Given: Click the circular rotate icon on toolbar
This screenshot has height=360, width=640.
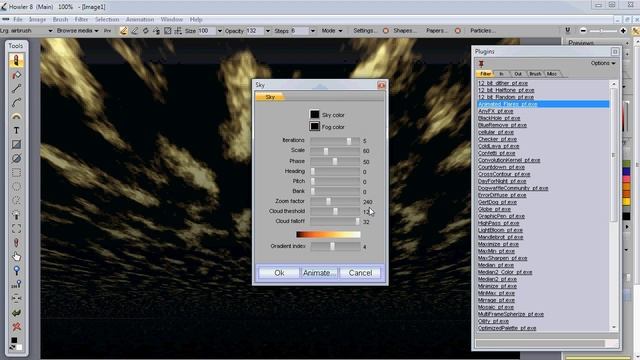Looking at the screenshot, I should click(x=145, y=31).
